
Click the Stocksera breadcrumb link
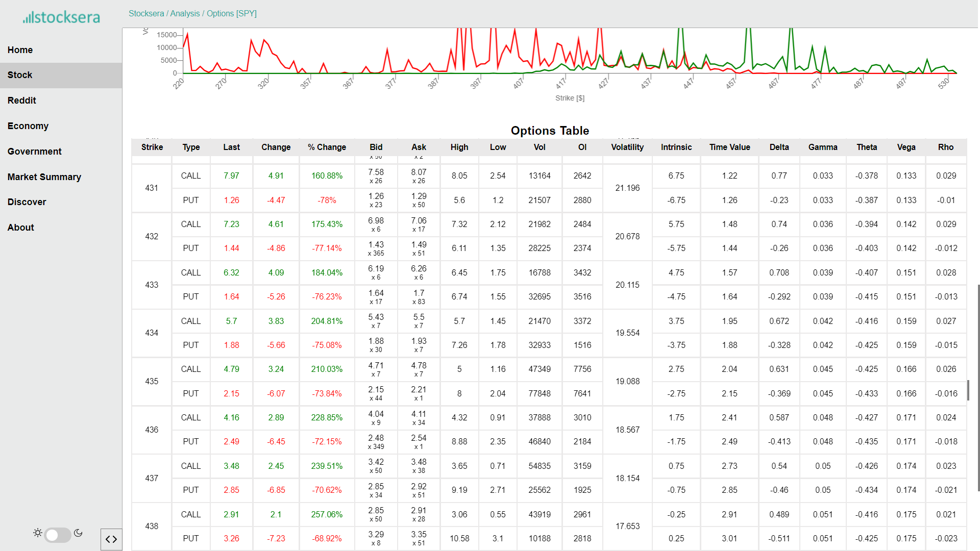[146, 14]
